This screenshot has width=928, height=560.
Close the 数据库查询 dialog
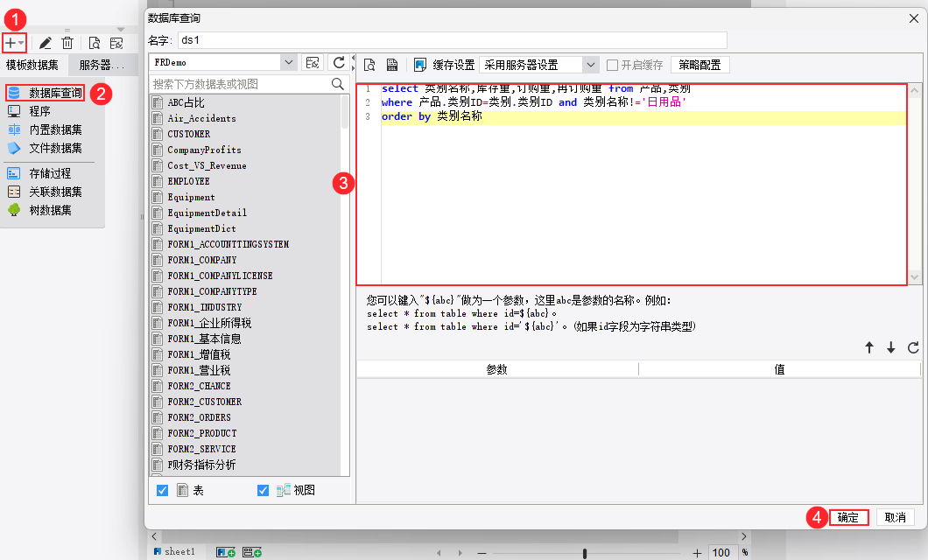[x=914, y=18]
